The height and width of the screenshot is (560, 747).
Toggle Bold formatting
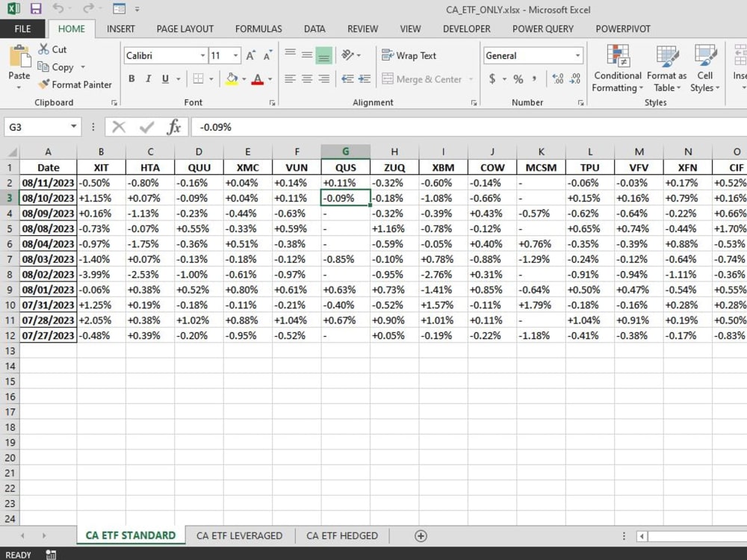(131, 78)
